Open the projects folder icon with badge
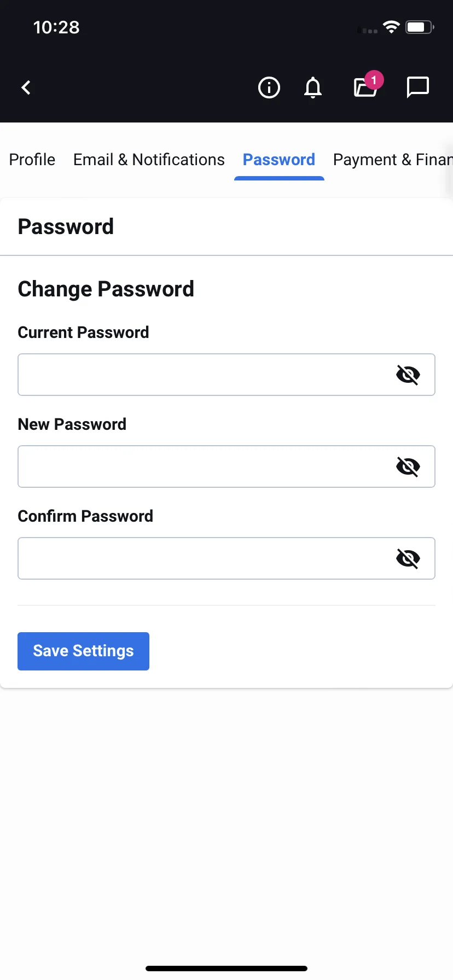The height and width of the screenshot is (980, 453). coord(365,87)
